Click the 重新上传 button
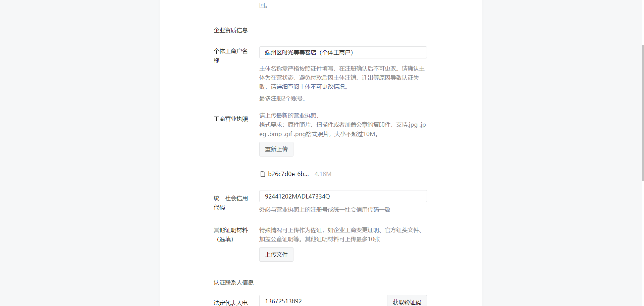Image resolution: width=644 pixels, height=306 pixels. tap(276, 149)
